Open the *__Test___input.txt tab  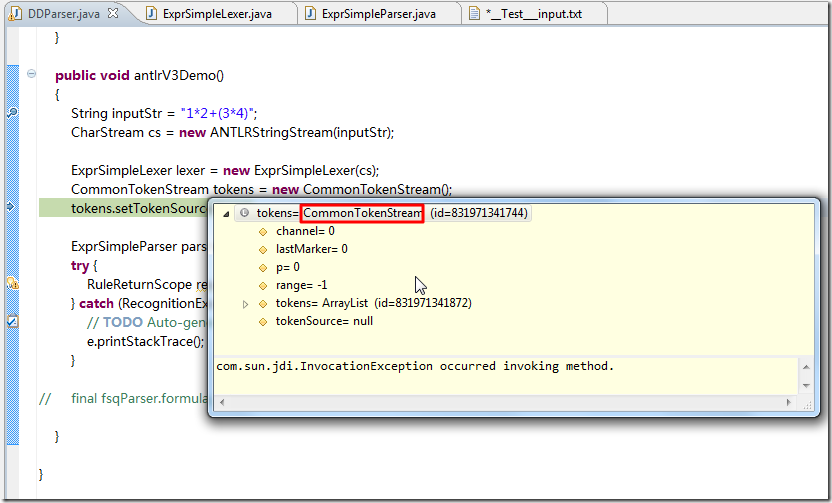point(533,14)
